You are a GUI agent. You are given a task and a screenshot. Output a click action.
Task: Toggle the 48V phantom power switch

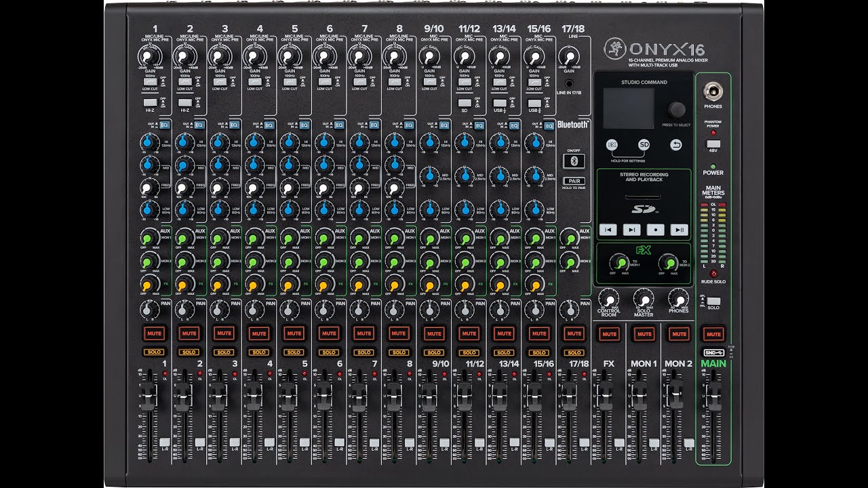point(713,144)
